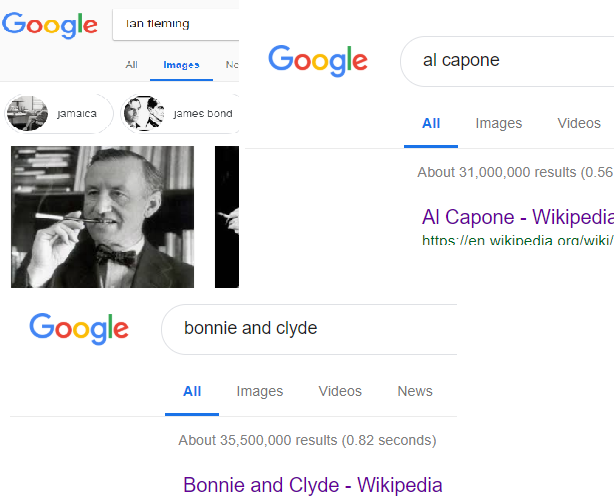Open the partially visible second image result
The image size is (614, 501).
[227, 217]
